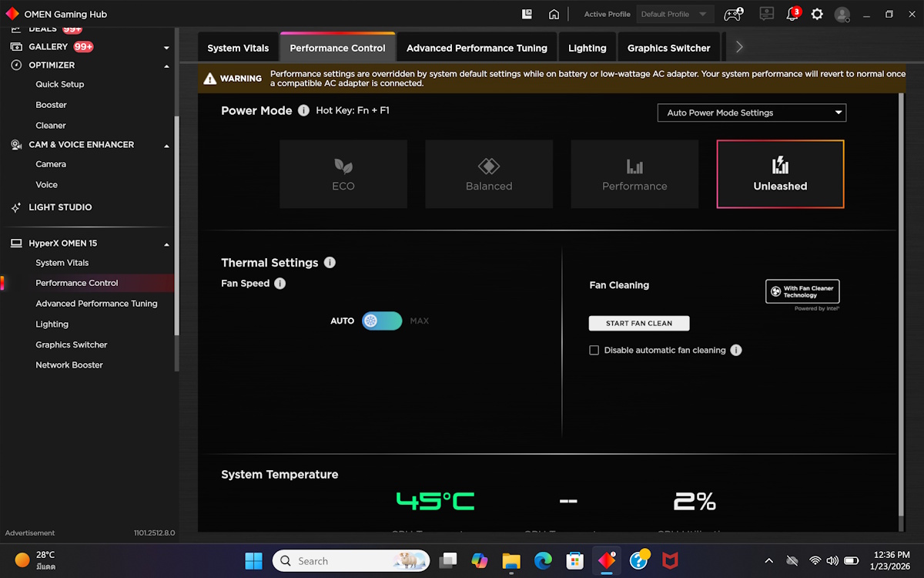The height and width of the screenshot is (578, 924).
Task: Select the ECO power mode tile
Action: point(343,174)
